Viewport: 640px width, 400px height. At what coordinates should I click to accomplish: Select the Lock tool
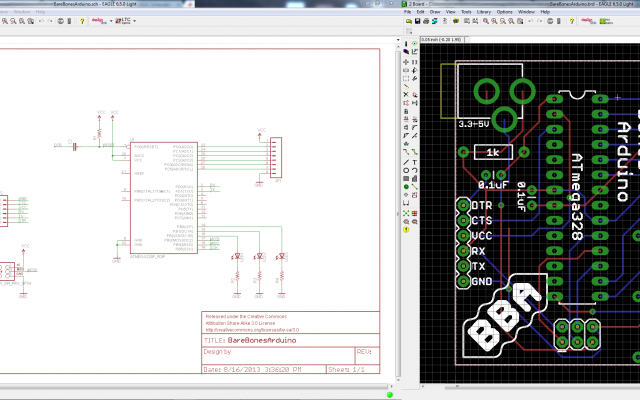(x=406, y=111)
